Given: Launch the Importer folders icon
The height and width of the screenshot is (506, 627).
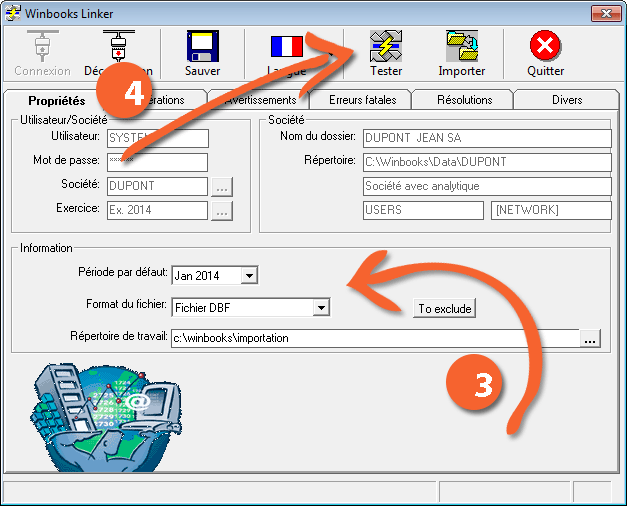Looking at the screenshot, I should (x=462, y=46).
